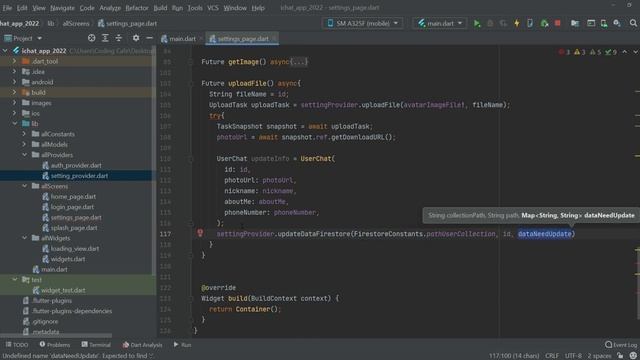Open the Event Log
The height and width of the screenshot is (360, 640).
621,345
